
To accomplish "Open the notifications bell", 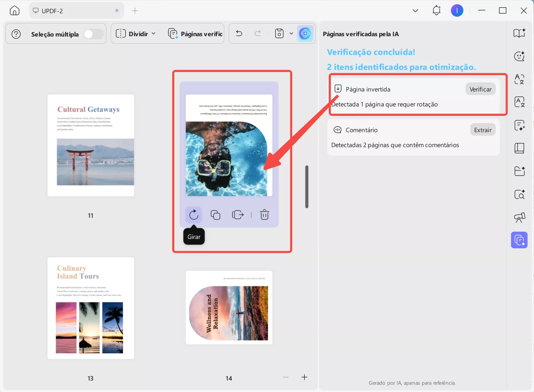I will (x=436, y=10).
